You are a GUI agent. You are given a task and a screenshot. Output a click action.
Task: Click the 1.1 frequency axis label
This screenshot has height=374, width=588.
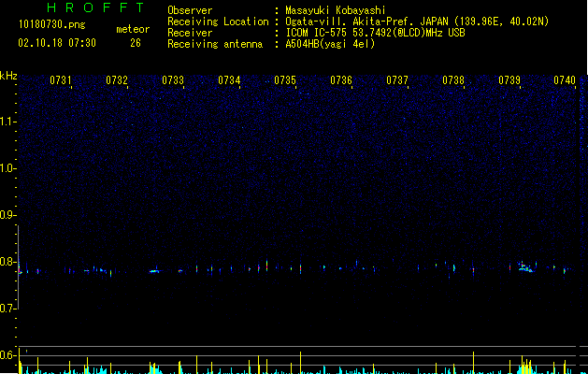7,122
